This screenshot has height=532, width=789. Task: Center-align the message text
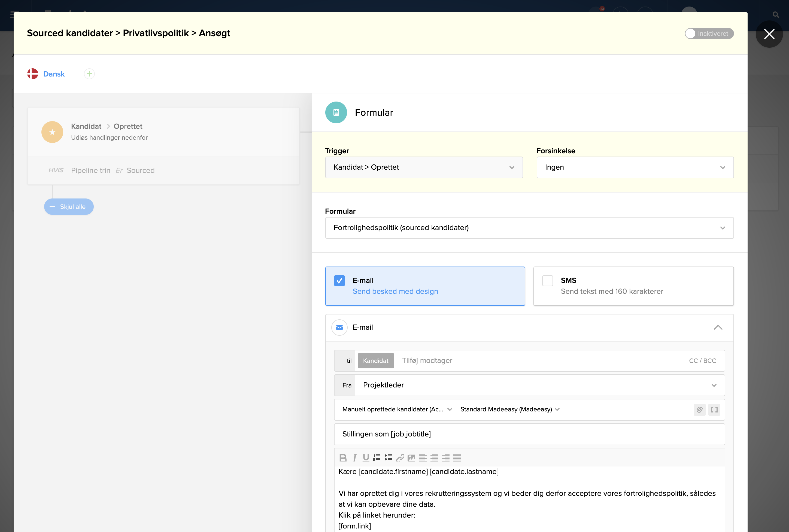(434, 458)
